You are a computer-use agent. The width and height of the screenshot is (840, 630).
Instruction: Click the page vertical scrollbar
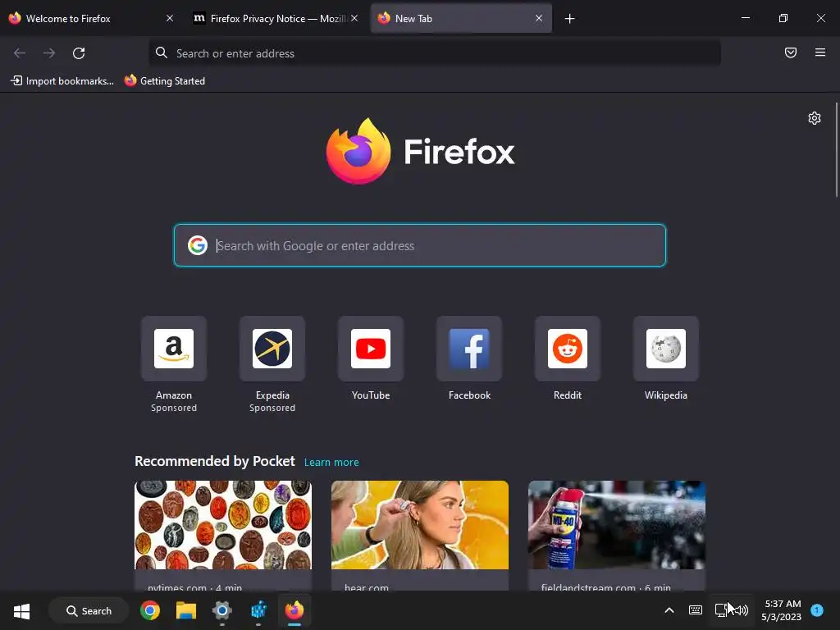pos(837,150)
